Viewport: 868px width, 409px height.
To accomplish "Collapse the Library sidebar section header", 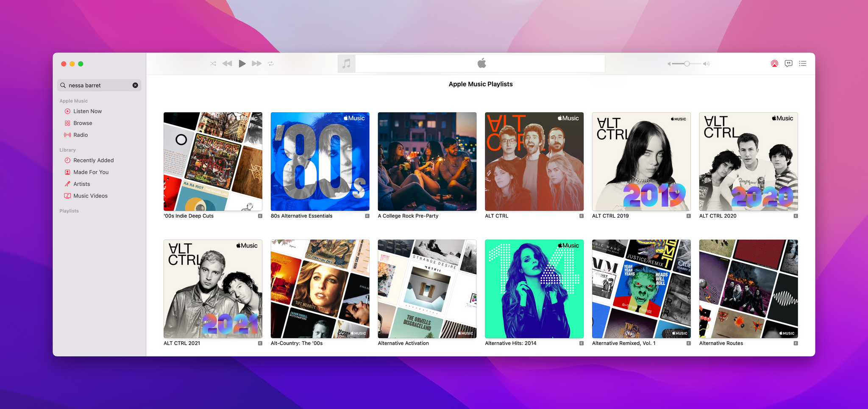I will [67, 150].
